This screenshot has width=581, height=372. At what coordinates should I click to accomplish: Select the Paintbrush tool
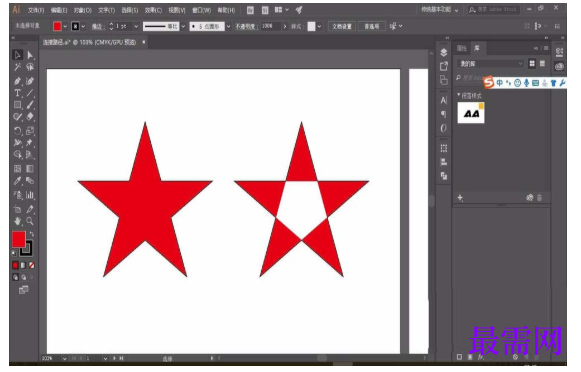point(30,105)
